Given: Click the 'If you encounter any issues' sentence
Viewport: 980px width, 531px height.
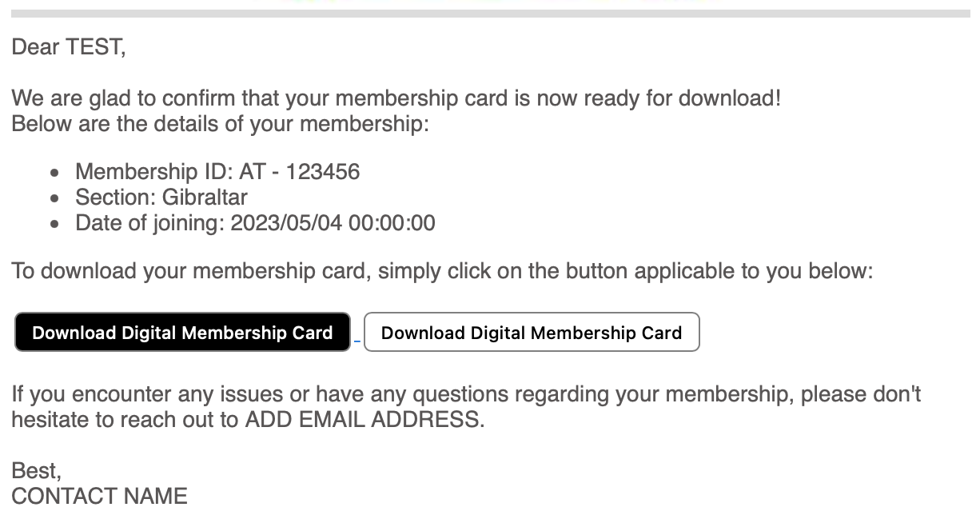Looking at the screenshot, I should pos(466,394).
